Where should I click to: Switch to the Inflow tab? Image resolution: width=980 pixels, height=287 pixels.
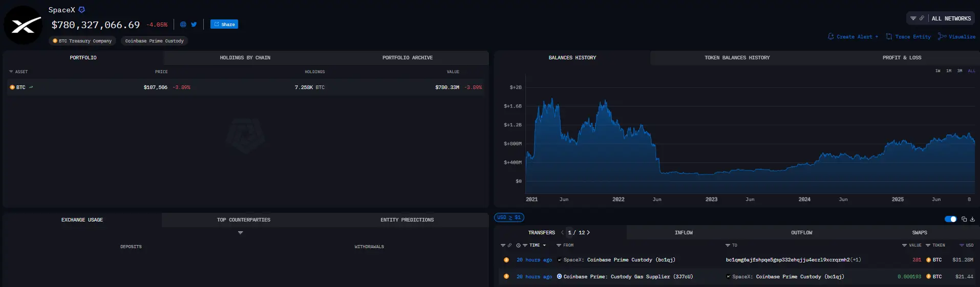[x=684, y=233]
